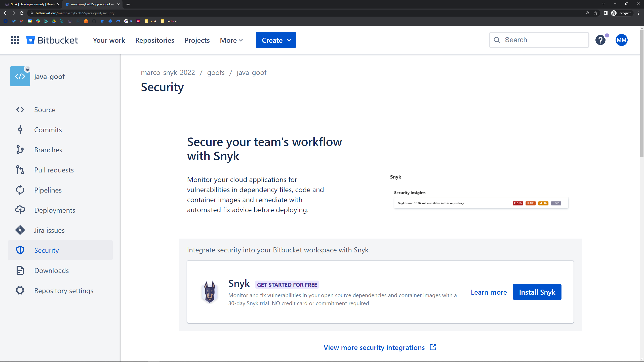Open Chrome's three-dot menu
This screenshot has width=644, height=362.
point(638,13)
